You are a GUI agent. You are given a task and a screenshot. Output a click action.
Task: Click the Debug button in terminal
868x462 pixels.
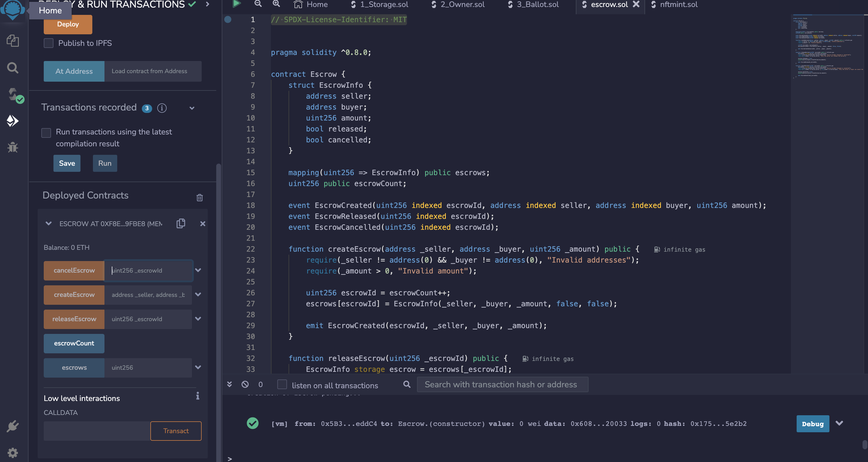812,424
